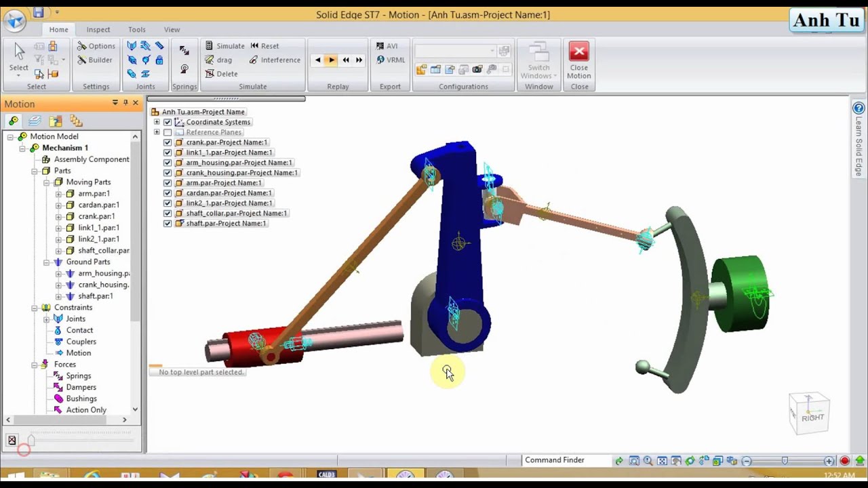The width and height of the screenshot is (868, 488).
Task: Pin the Motion panel with auto-hide icon
Action: click(x=125, y=103)
